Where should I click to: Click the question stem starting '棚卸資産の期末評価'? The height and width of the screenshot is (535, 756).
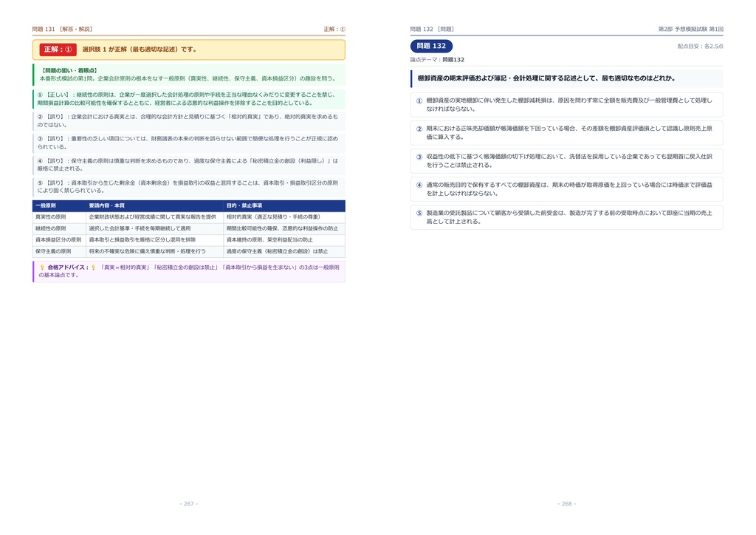click(x=546, y=78)
